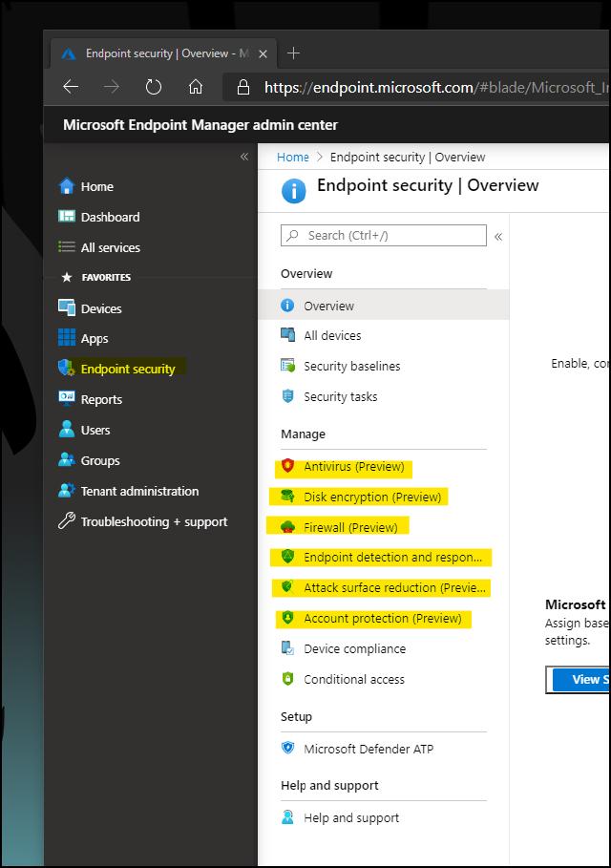Click the All services list icon
The height and width of the screenshot is (868, 611).
pyautogui.click(x=67, y=247)
